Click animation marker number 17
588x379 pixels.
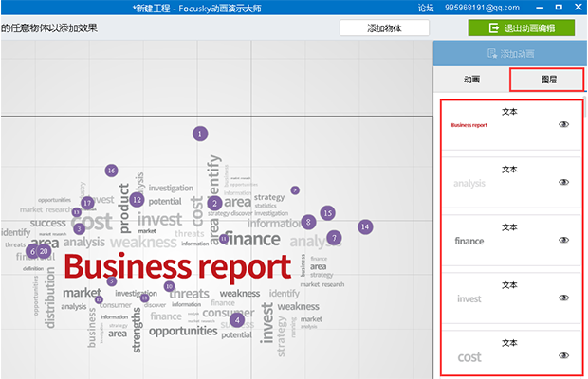[87, 203]
